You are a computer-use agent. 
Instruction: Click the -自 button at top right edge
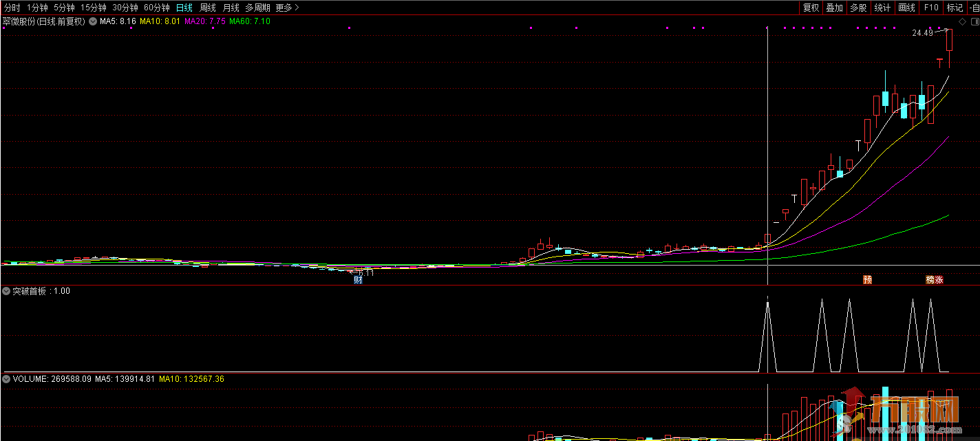[x=973, y=8]
